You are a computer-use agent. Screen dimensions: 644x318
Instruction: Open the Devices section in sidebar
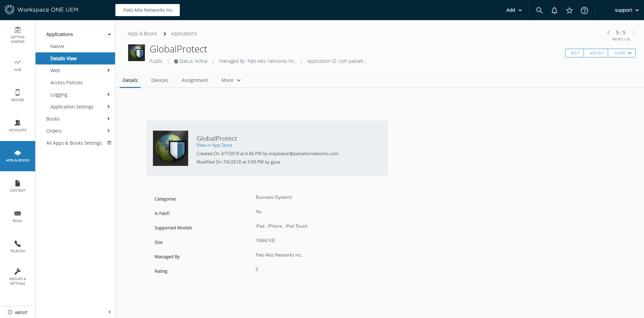point(17,95)
